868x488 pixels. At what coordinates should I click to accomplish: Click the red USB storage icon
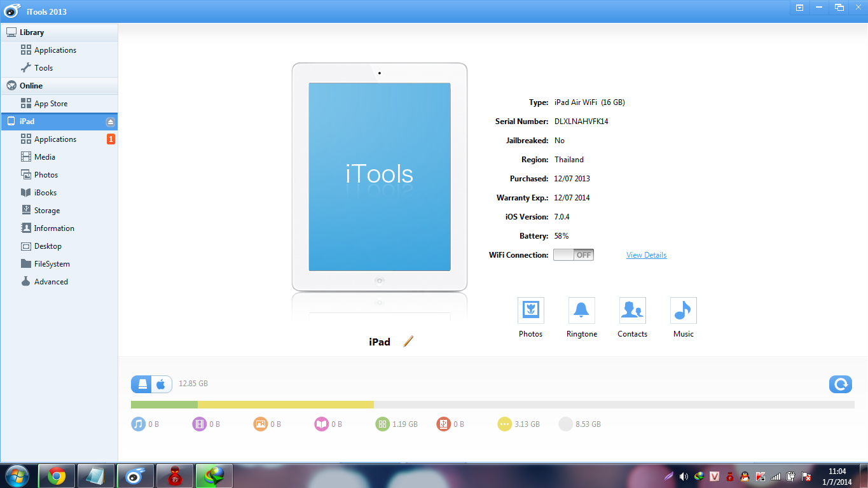click(443, 424)
